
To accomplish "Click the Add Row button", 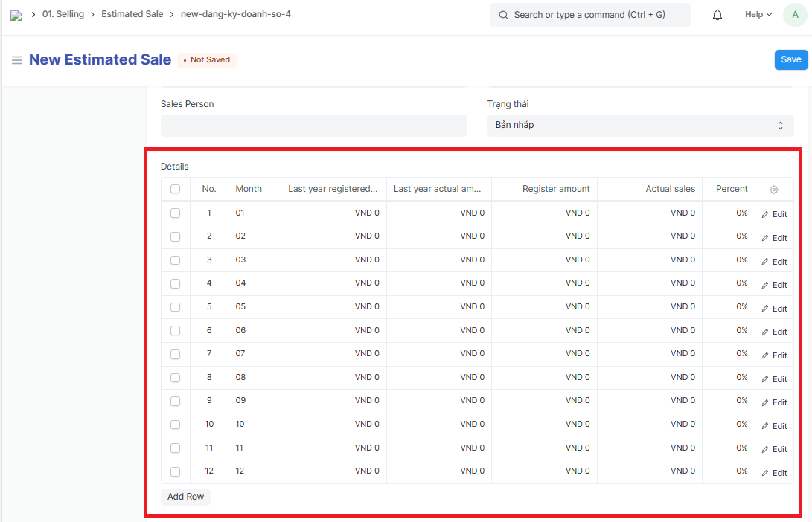I will [x=185, y=497].
